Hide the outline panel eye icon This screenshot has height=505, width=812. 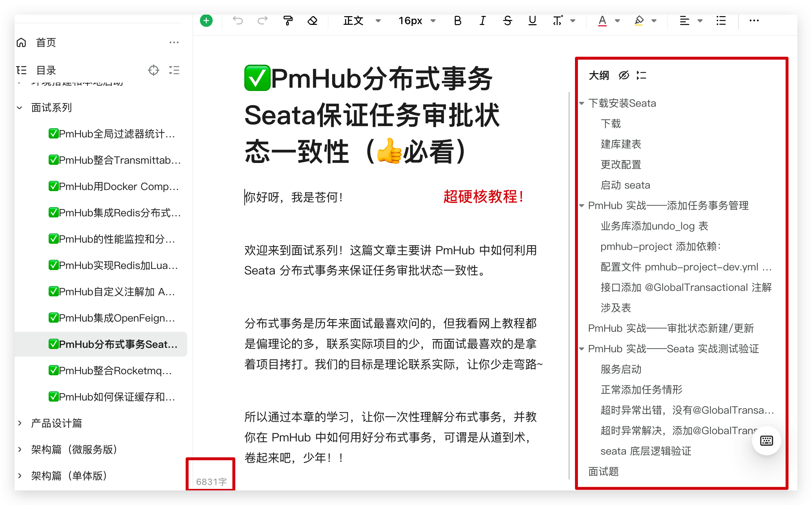pyautogui.click(x=624, y=75)
